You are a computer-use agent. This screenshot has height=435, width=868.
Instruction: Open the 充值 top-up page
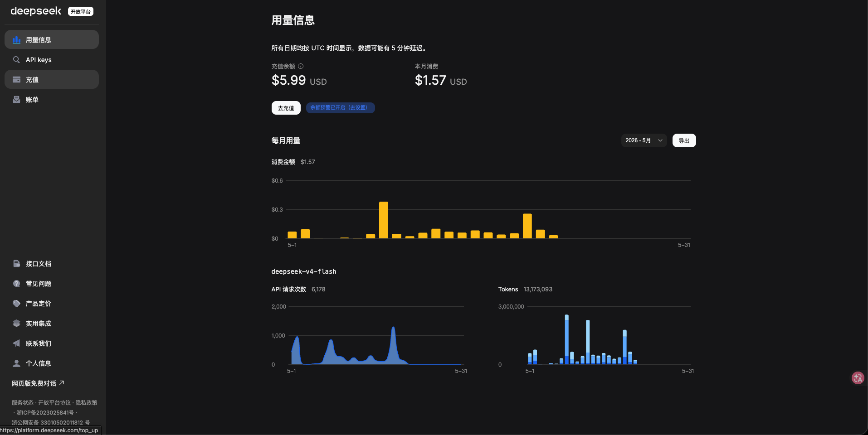pos(52,80)
